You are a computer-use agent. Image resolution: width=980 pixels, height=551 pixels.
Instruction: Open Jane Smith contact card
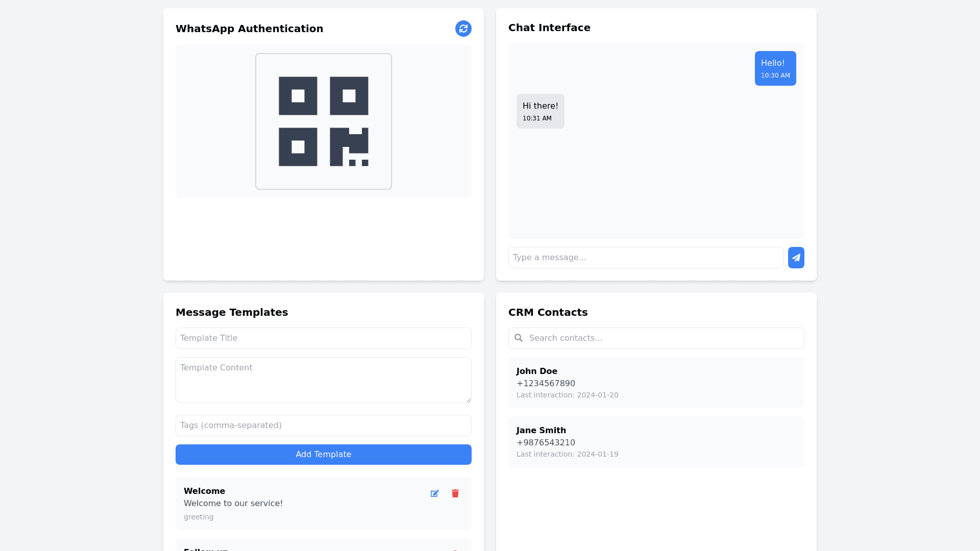tap(656, 442)
